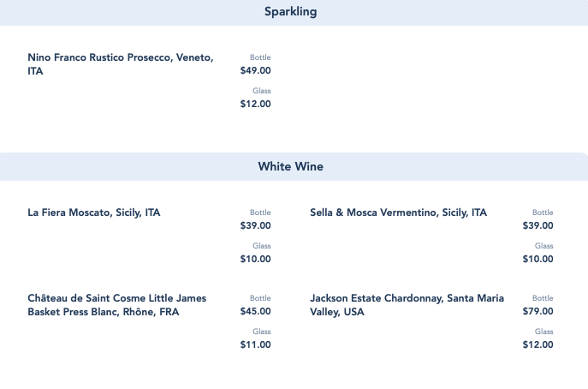Click the Vermentino $39.00 bottle price

[x=538, y=226]
